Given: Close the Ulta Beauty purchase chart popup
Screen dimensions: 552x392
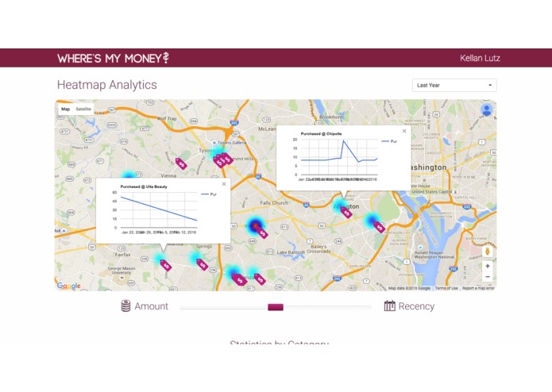Looking at the screenshot, I should 224,184.
